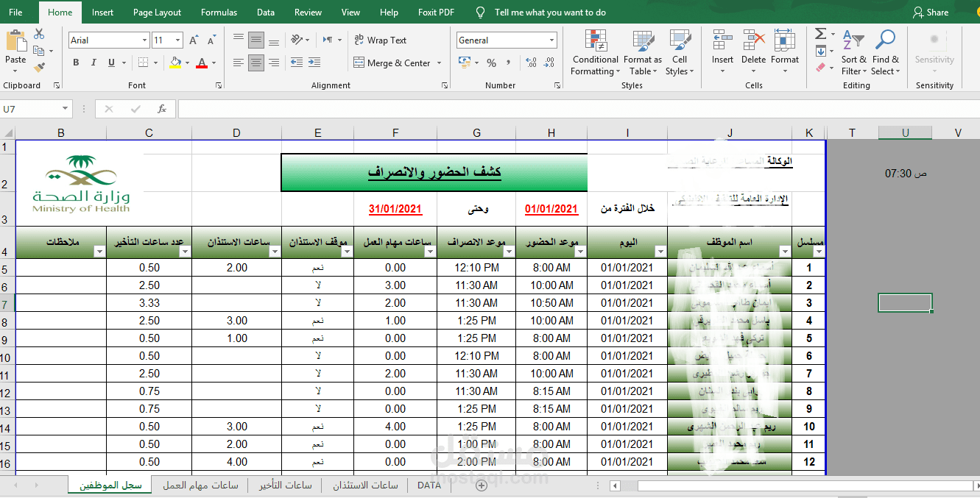Toggle Italic formatting
This screenshot has width=980, height=498.
[x=93, y=63]
